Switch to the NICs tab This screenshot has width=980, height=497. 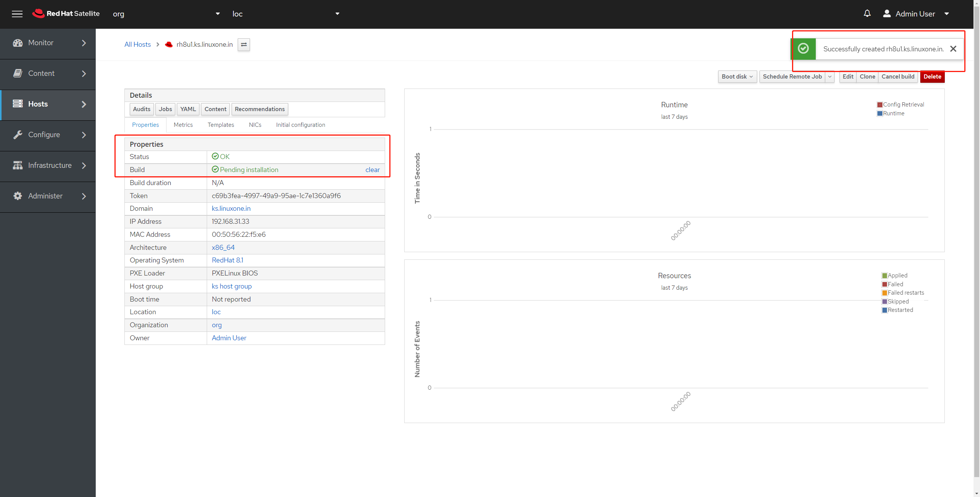(x=255, y=125)
